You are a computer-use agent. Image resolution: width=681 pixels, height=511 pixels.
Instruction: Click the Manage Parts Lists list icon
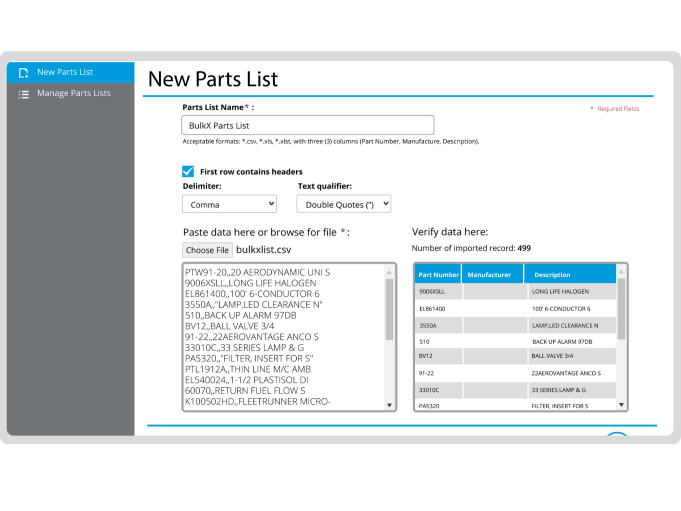pos(23,94)
